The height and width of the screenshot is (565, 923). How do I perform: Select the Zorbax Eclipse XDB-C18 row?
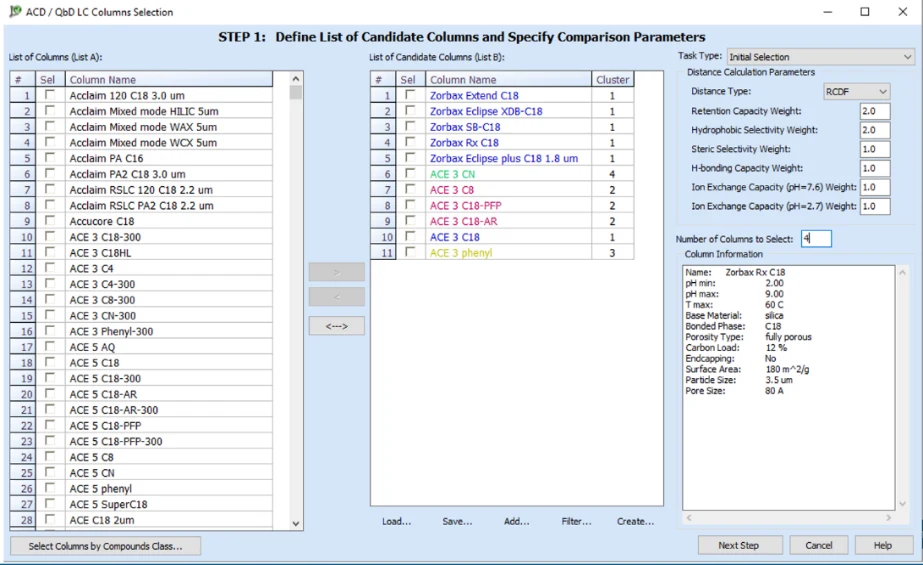coord(502,111)
